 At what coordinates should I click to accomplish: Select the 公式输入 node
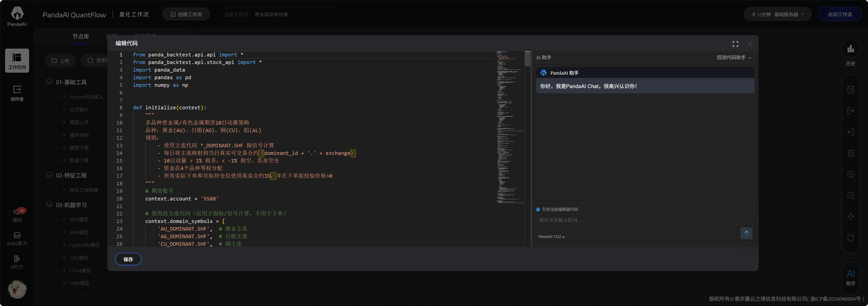tap(79, 110)
